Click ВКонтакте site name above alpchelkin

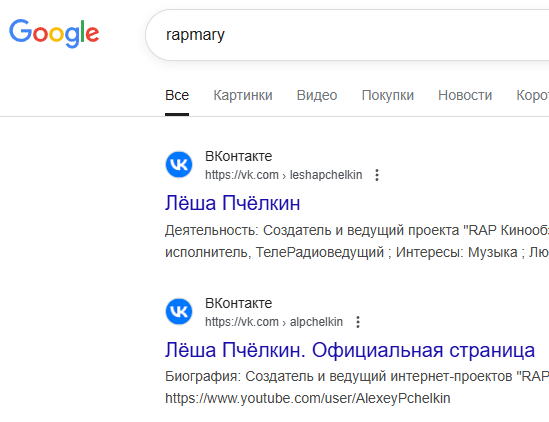pos(238,303)
